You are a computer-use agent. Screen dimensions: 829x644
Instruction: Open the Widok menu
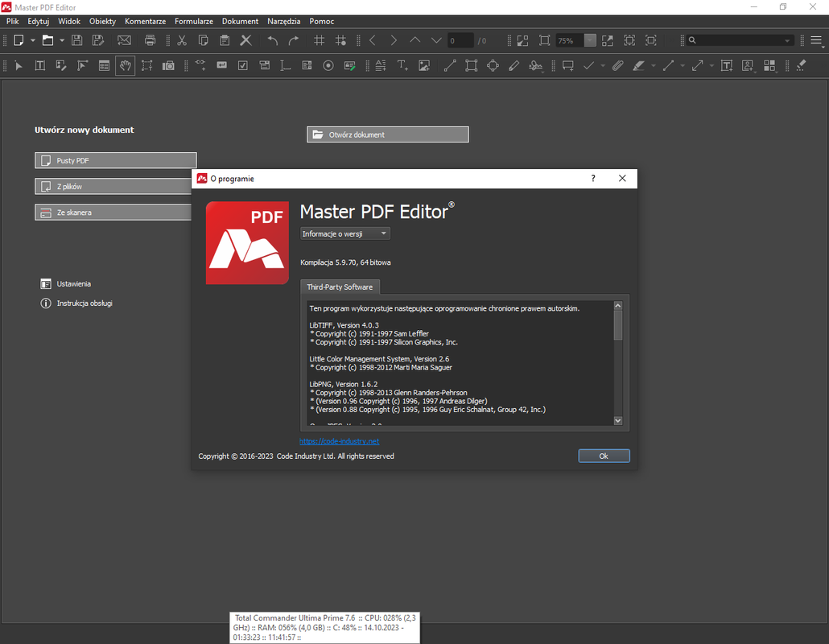[x=69, y=21]
